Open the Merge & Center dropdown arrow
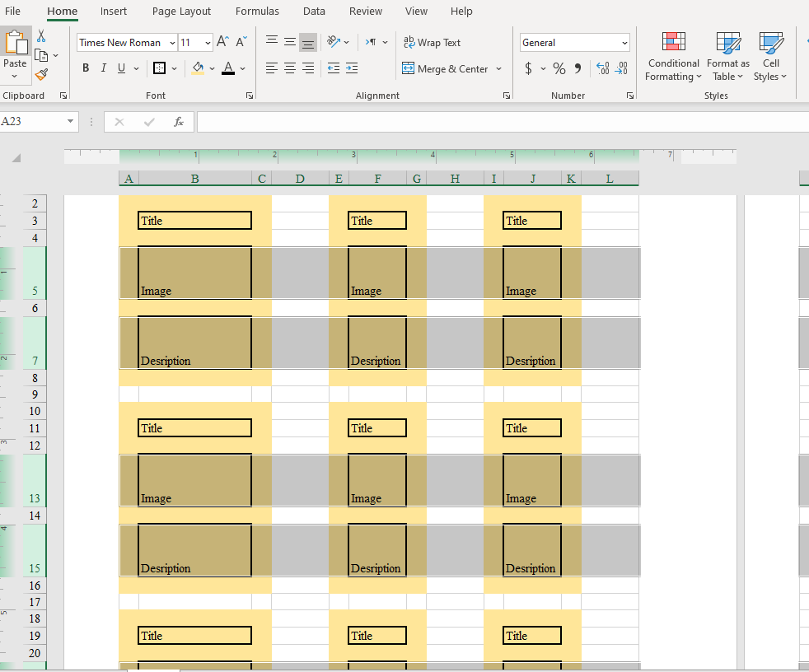 pos(499,69)
